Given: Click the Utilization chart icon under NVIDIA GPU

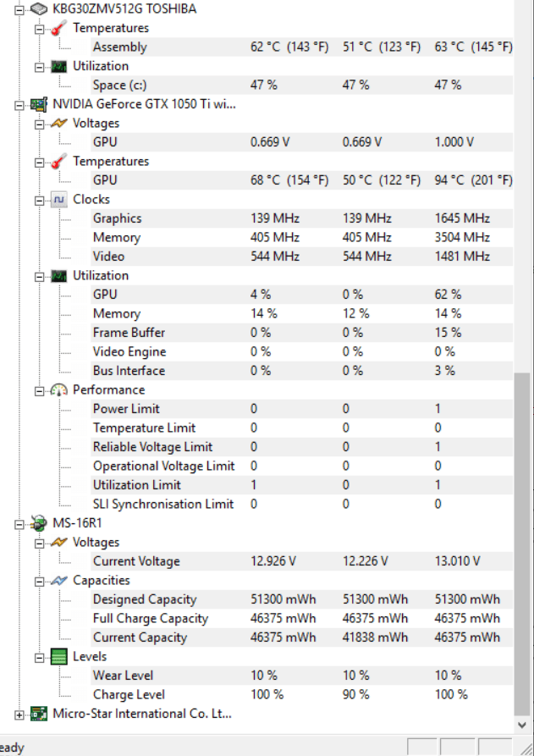Looking at the screenshot, I should 58,276.
